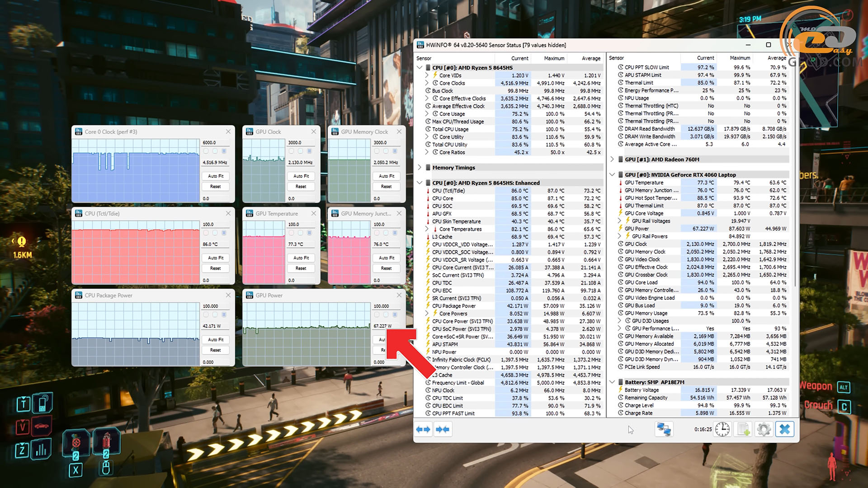Toggle the blue square option in Core 0 Clock graph
The width and height of the screenshot is (868, 488).
(224, 151)
